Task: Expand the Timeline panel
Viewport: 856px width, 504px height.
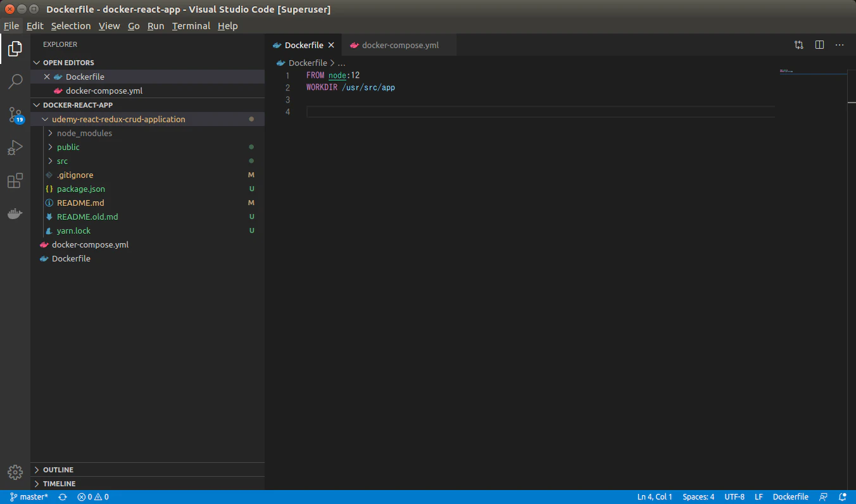Action: pos(148,484)
